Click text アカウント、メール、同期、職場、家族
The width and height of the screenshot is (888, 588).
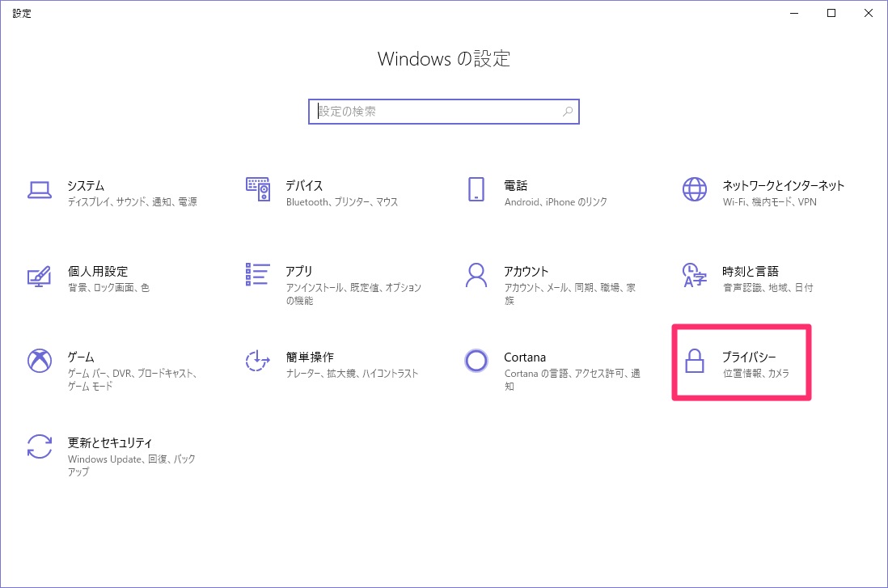tap(570, 294)
